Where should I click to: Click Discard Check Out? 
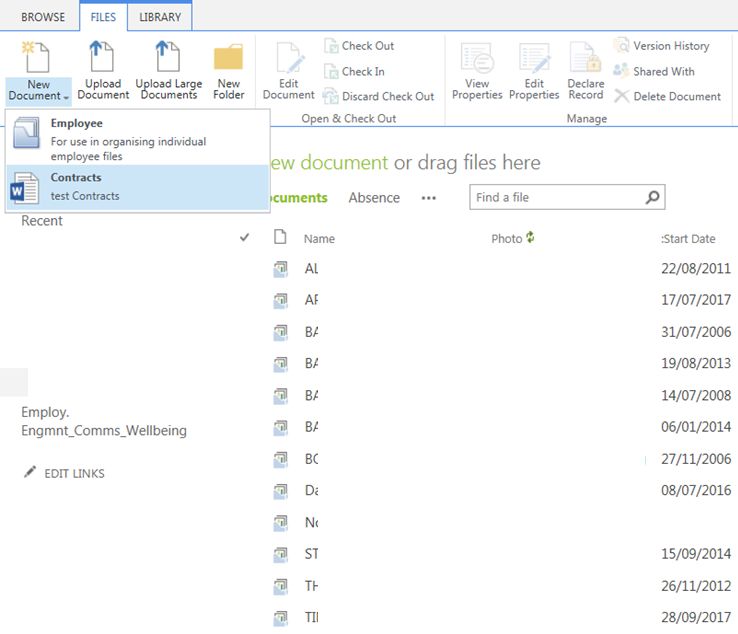[x=378, y=96]
